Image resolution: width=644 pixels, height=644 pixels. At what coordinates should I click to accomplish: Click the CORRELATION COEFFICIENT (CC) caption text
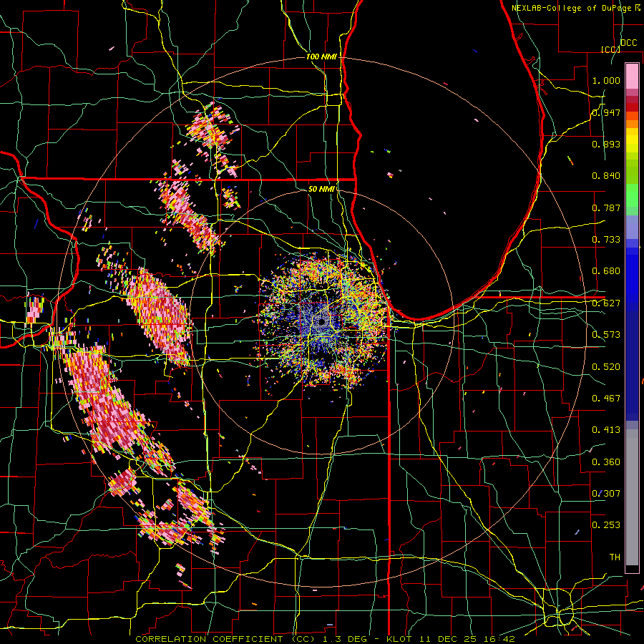tap(225, 639)
